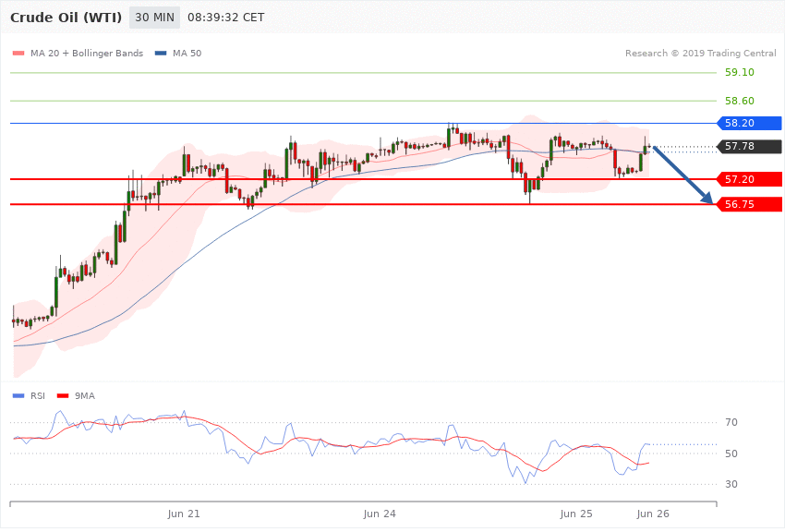Click the Jun 25 date label
Image resolution: width=785 pixels, height=532 pixels.
point(576,514)
